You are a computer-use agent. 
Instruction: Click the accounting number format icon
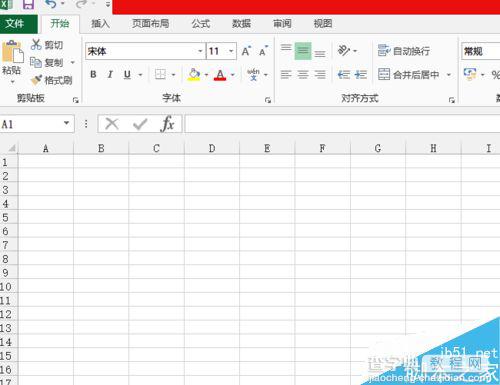[x=470, y=74]
